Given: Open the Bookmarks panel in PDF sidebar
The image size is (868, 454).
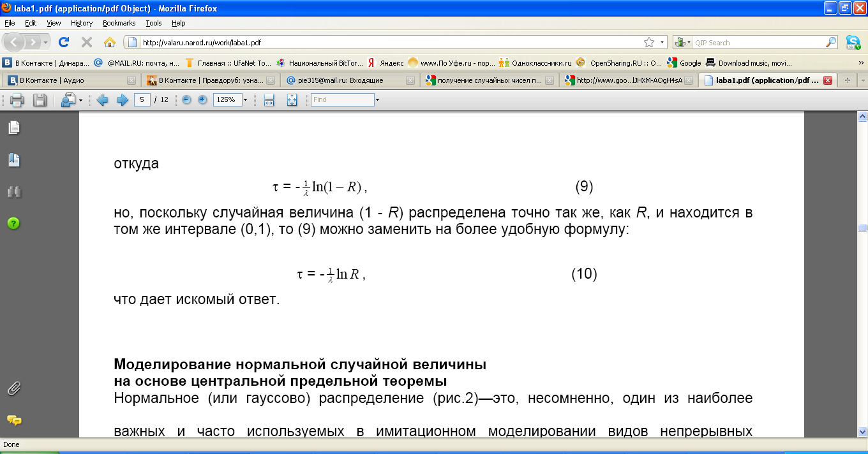Looking at the screenshot, I should (x=13, y=159).
